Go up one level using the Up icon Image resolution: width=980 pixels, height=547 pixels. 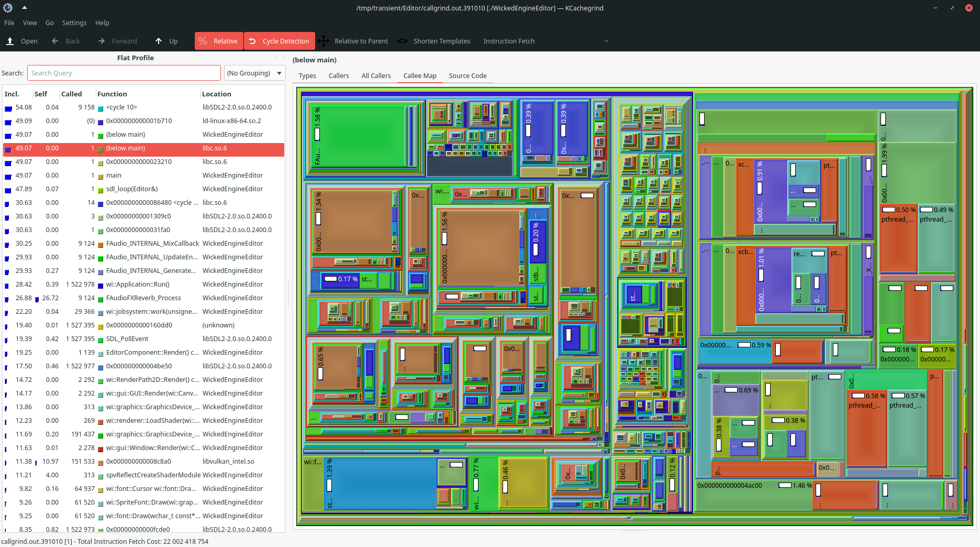[x=158, y=41]
